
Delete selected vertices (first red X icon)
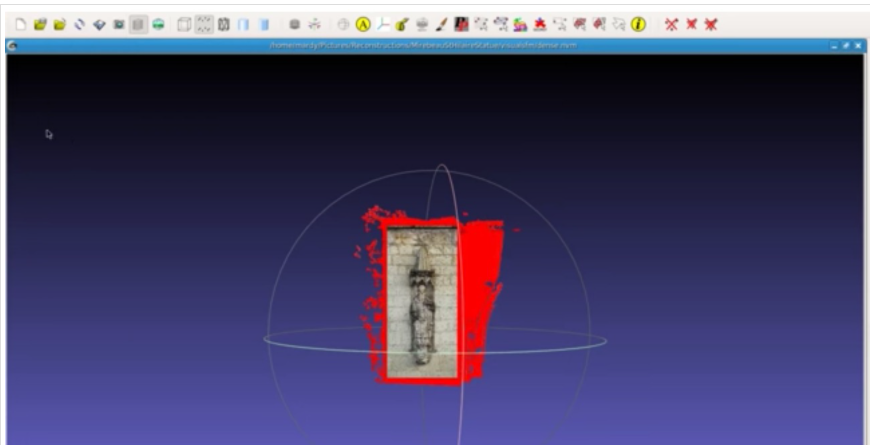click(x=671, y=24)
